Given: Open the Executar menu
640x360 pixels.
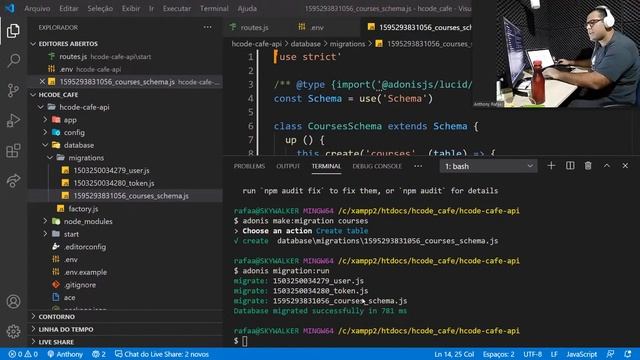Looking at the screenshot, I should tap(177, 8).
